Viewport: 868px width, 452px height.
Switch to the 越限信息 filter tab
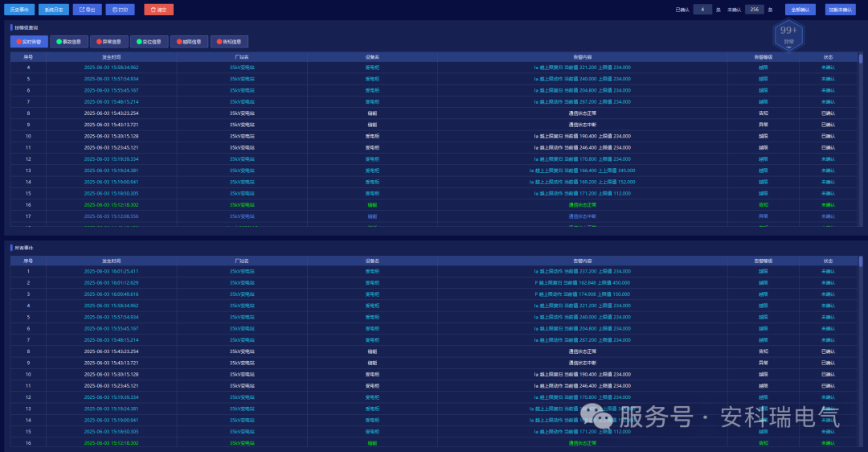coord(189,41)
